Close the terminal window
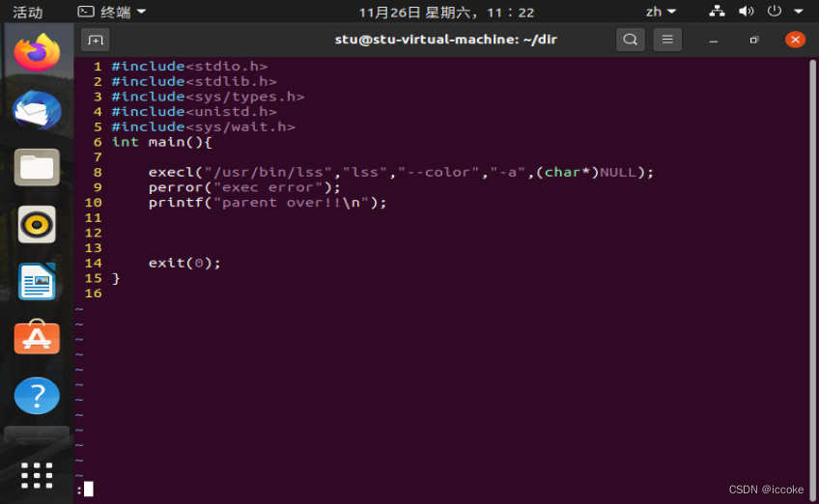Screen dimensions: 819x504 (x=795, y=40)
